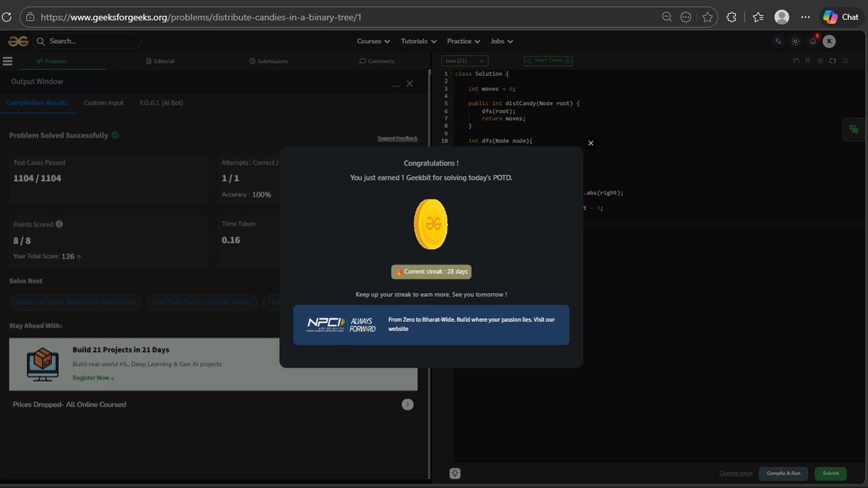
Task: Click the Current streak 28 days badge
Action: 431,272
